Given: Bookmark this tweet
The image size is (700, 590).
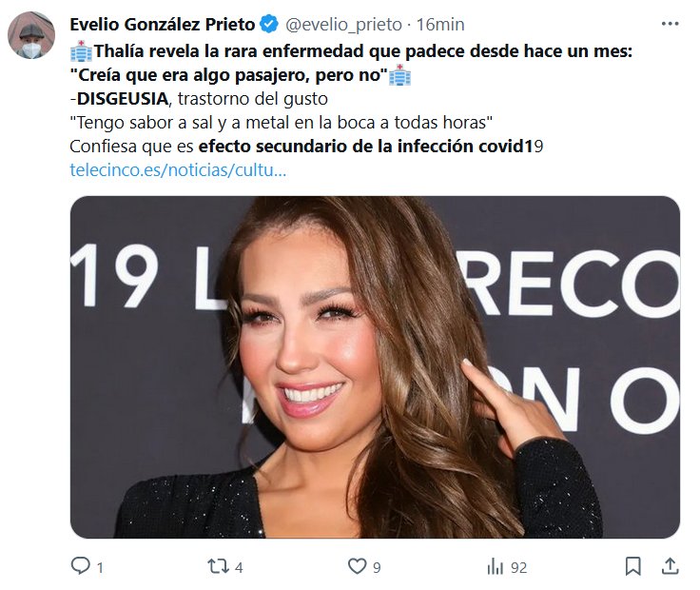Looking at the screenshot, I should [x=632, y=566].
